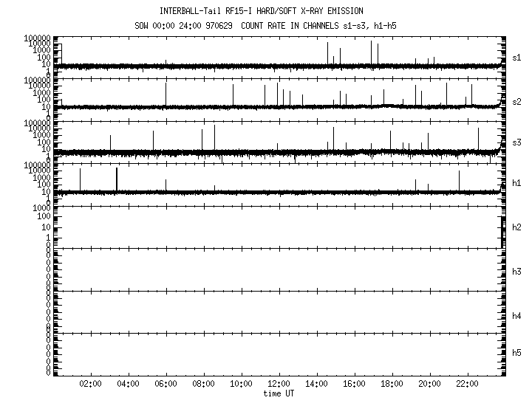This screenshot has height=406, width=532.
Task: Click the 10:00 time axis tick label
Action: pyautogui.click(x=241, y=385)
